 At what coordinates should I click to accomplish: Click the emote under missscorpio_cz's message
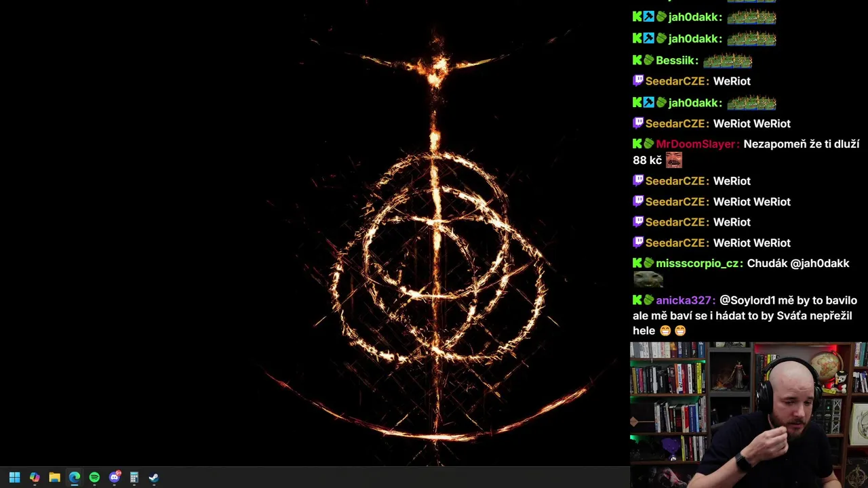[648, 279]
